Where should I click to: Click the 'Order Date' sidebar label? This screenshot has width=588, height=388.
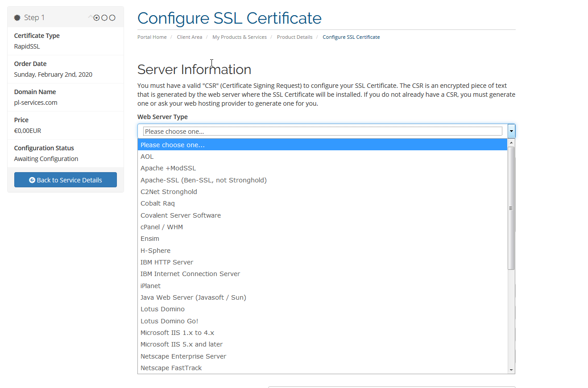pos(30,64)
